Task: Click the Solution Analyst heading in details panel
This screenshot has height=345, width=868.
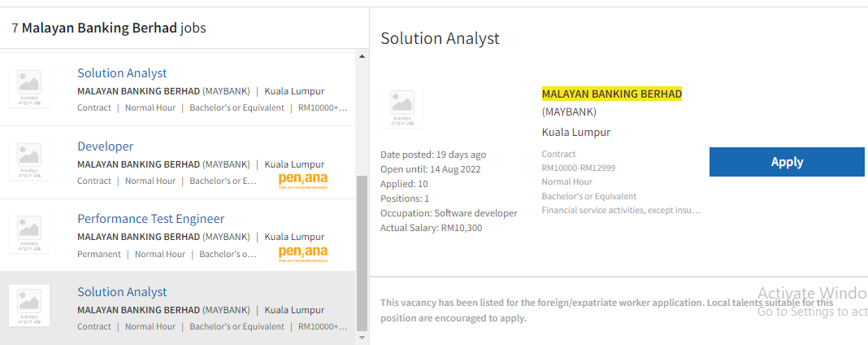Action: pos(440,38)
